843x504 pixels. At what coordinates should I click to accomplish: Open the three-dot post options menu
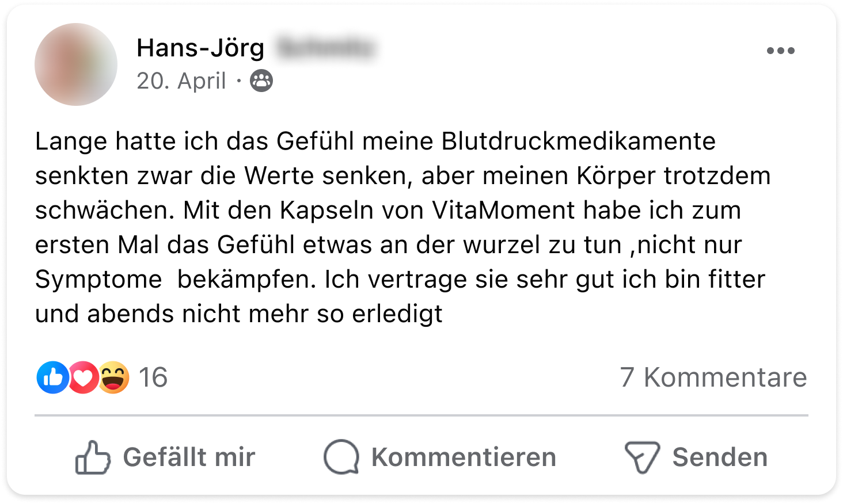pos(780,51)
